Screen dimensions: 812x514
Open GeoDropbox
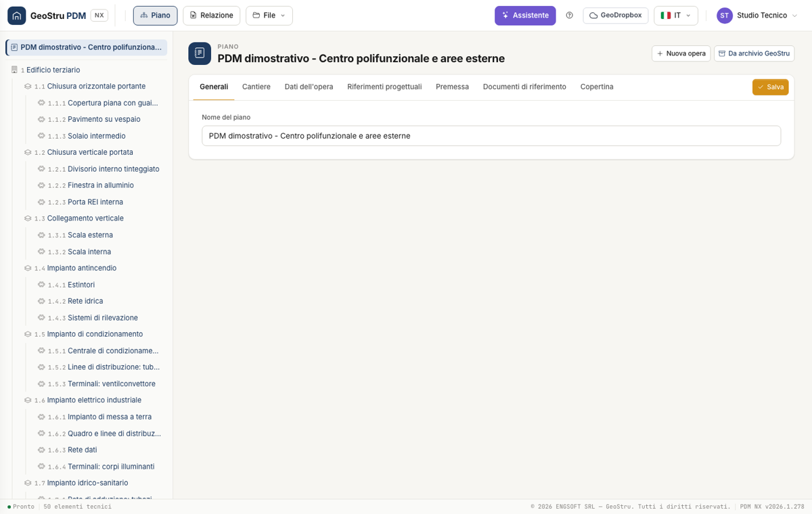(616, 16)
